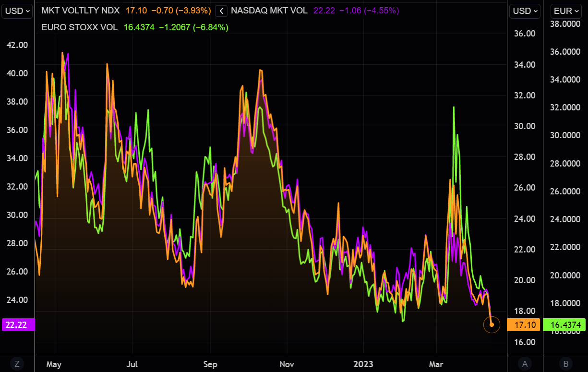Select the NASDAQ MKT VOL legend title
This screenshot has height=372, width=588.
click(x=269, y=11)
